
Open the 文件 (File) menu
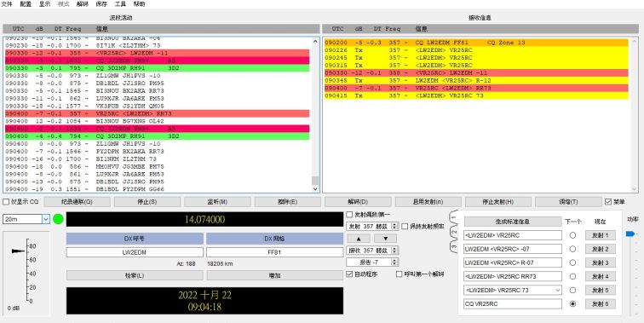point(8,4)
